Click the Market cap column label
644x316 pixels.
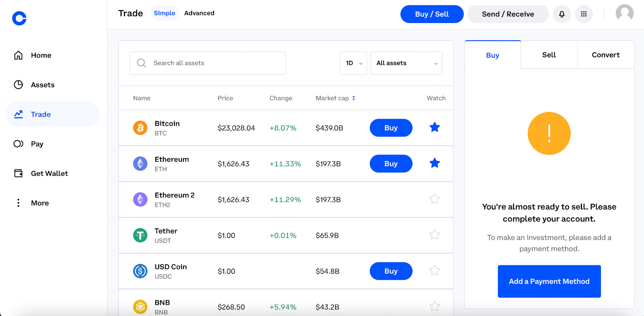(x=332, y=98)
